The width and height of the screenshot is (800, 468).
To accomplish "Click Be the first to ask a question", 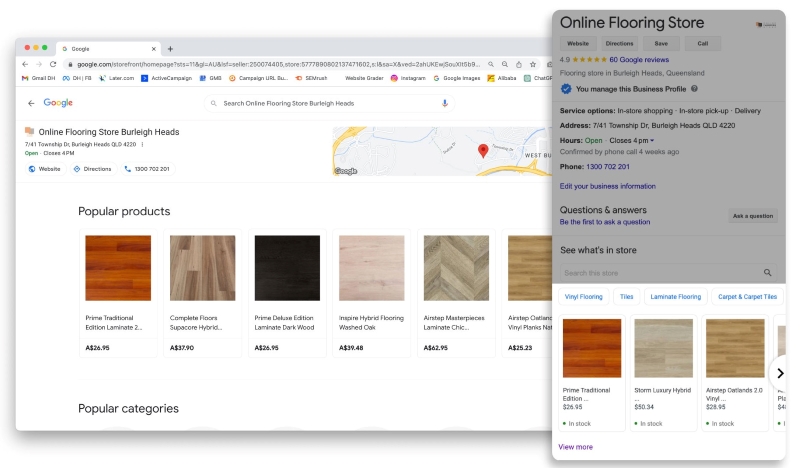I will pos(605,222).
